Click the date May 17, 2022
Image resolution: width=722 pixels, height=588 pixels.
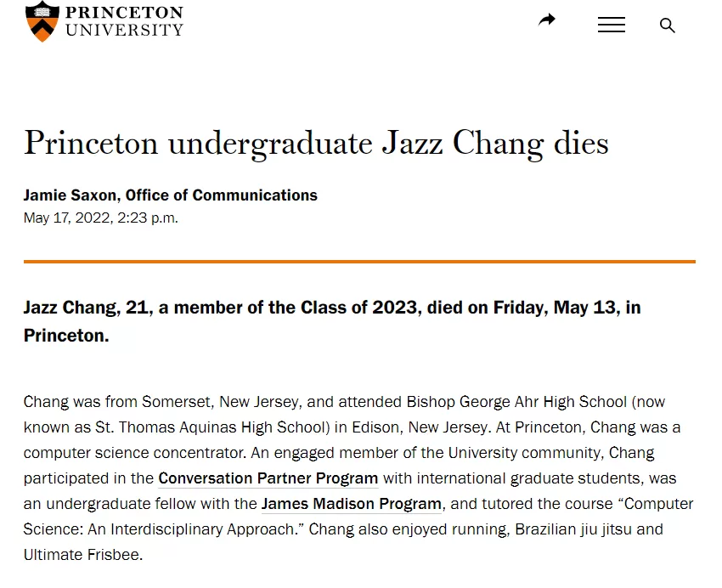68,218
